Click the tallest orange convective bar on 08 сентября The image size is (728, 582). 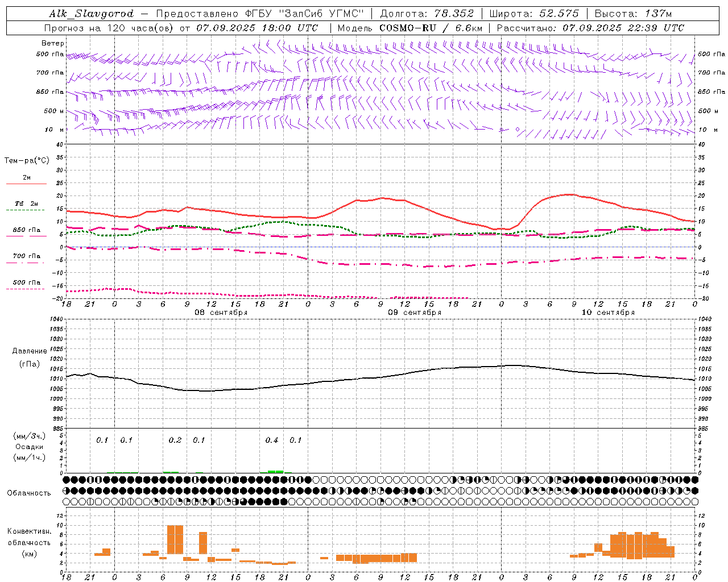(175, 540)
